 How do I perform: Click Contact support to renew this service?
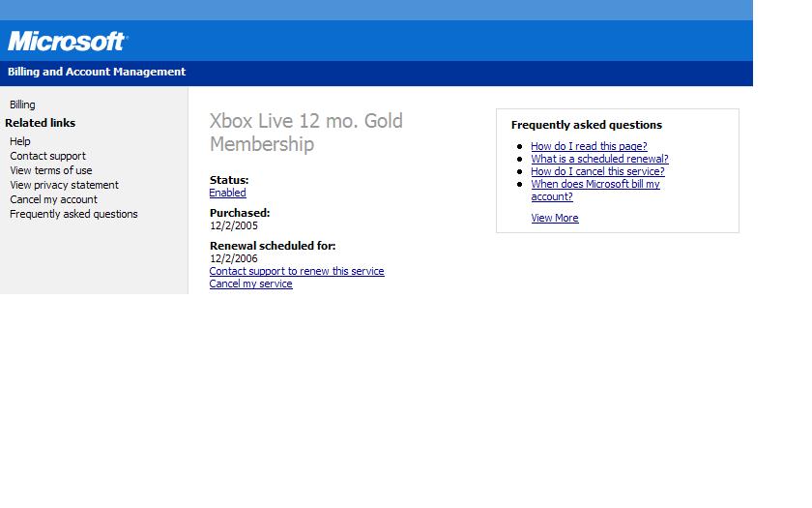point(297,271)
